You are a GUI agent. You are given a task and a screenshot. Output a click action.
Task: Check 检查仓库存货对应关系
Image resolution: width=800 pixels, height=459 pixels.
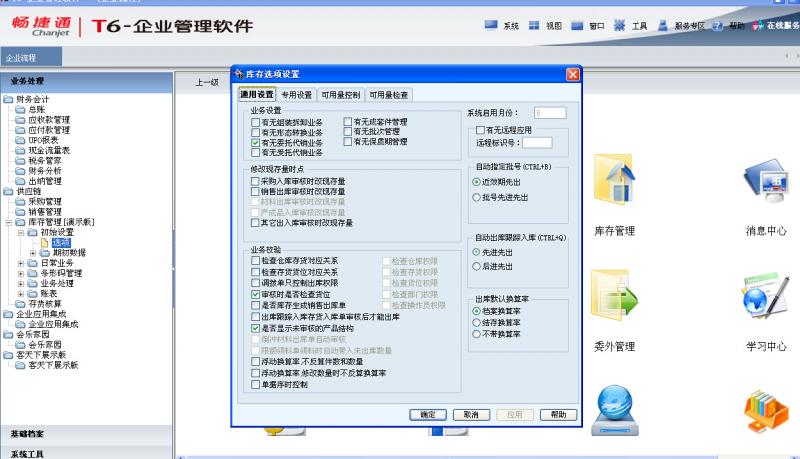(x=256, y=261)
